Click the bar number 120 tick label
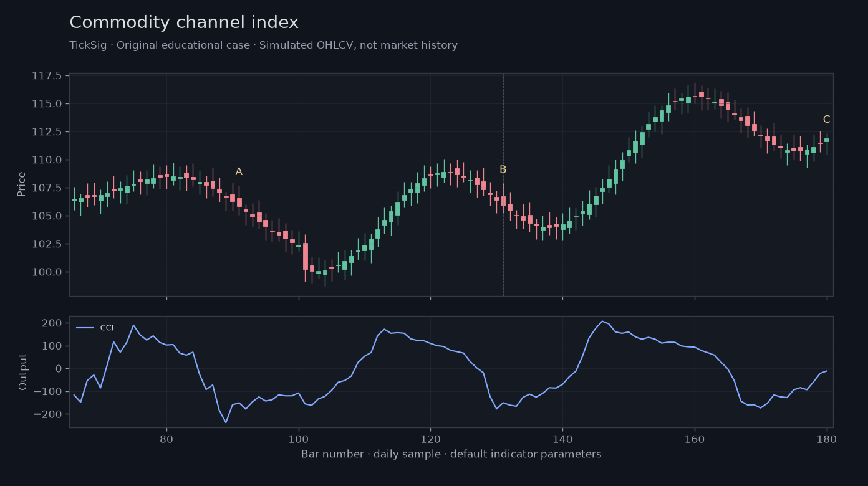868x486 pixels. tap(430, 438)
